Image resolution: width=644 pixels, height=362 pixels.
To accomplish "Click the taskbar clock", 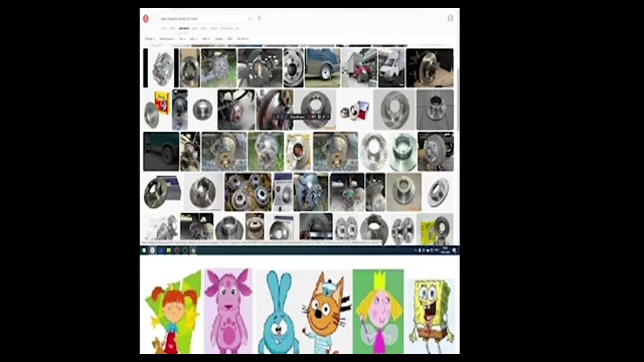I will tap(445, 250).
